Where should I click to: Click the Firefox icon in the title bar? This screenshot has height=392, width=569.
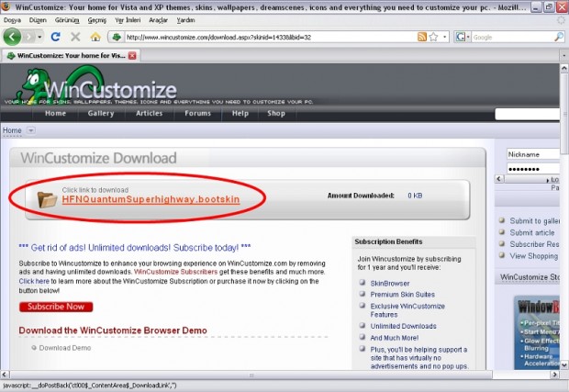tap(6, 6)
